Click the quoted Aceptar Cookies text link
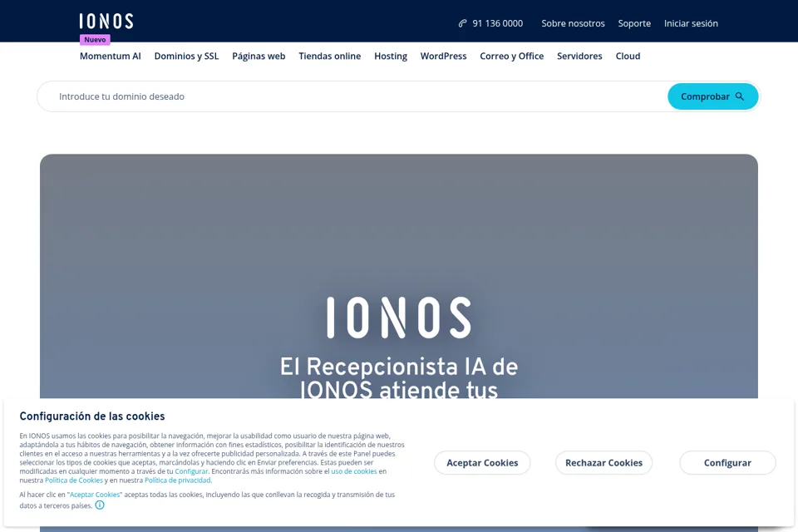 point(95,495)
